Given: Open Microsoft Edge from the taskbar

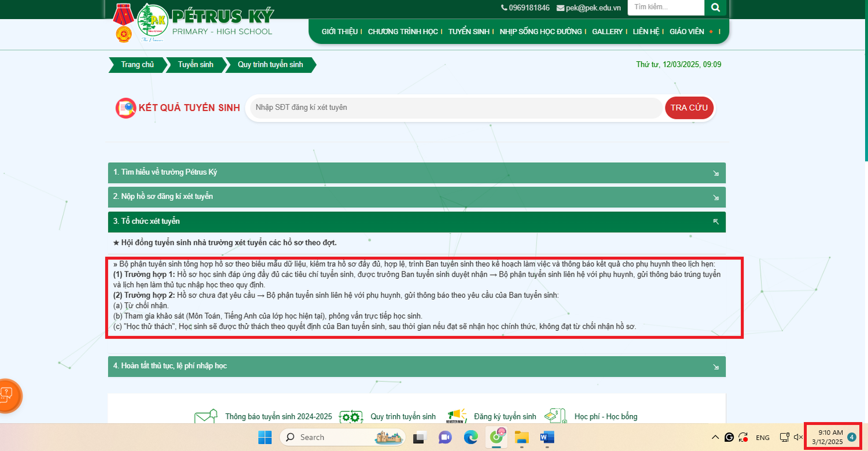Looking at the screenshot, I should click(470, 437).
